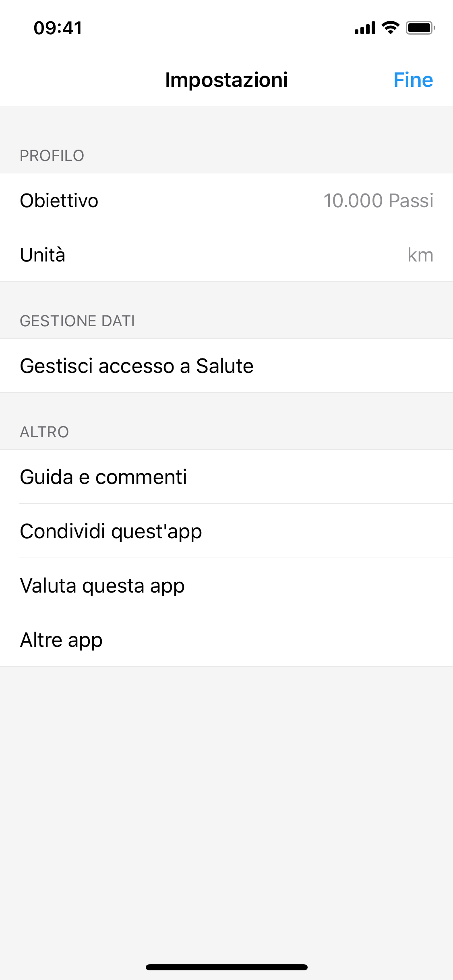Tap the battery indicator icon
This screenshot has width=453, height=980.
pos(420,28)
